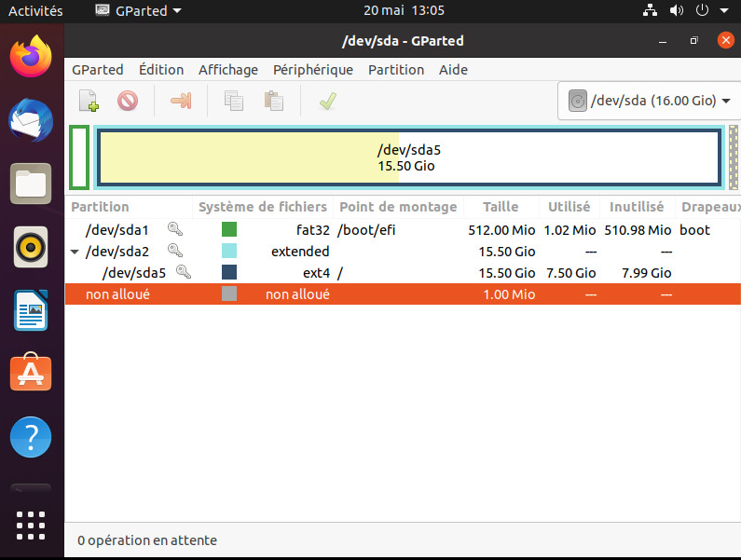The width and height of the screenshot is (741, 560).
Task: Select the /dev/sda1 row
Action: pos(403,229)
